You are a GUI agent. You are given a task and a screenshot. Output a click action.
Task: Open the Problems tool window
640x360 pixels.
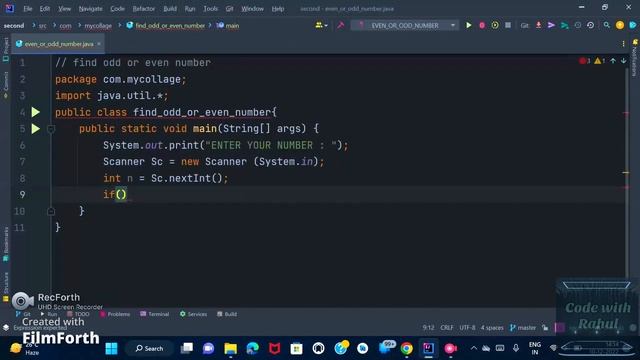point(115,314)
